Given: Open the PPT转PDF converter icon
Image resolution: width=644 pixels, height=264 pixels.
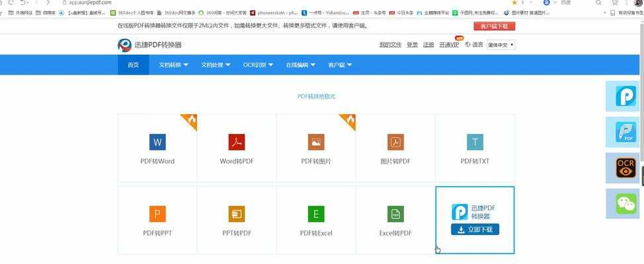Looking at the screenshot, I should [x=237, y=214].
